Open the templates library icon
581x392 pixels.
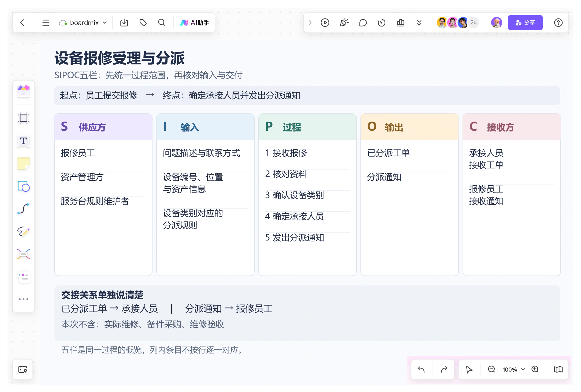coord(24,92)
